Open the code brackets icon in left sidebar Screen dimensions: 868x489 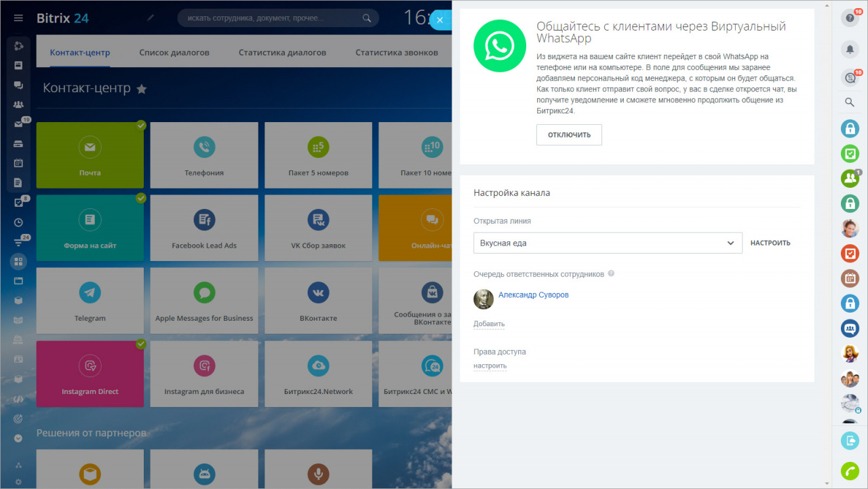18,399
